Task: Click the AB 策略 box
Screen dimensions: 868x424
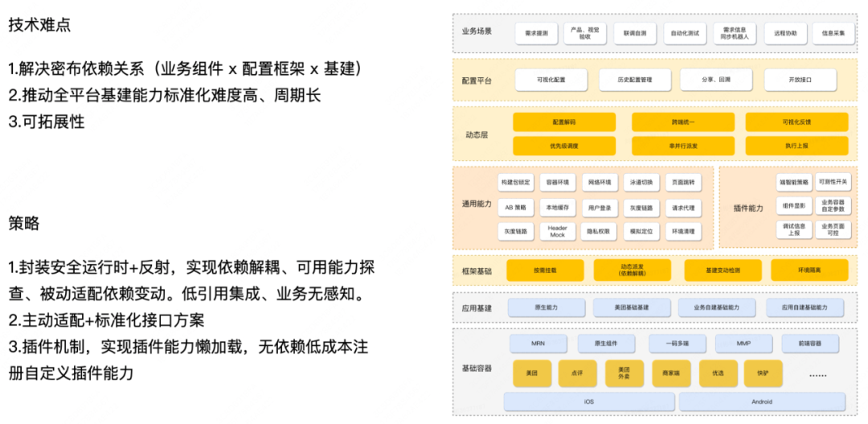Action: point(516,208)
